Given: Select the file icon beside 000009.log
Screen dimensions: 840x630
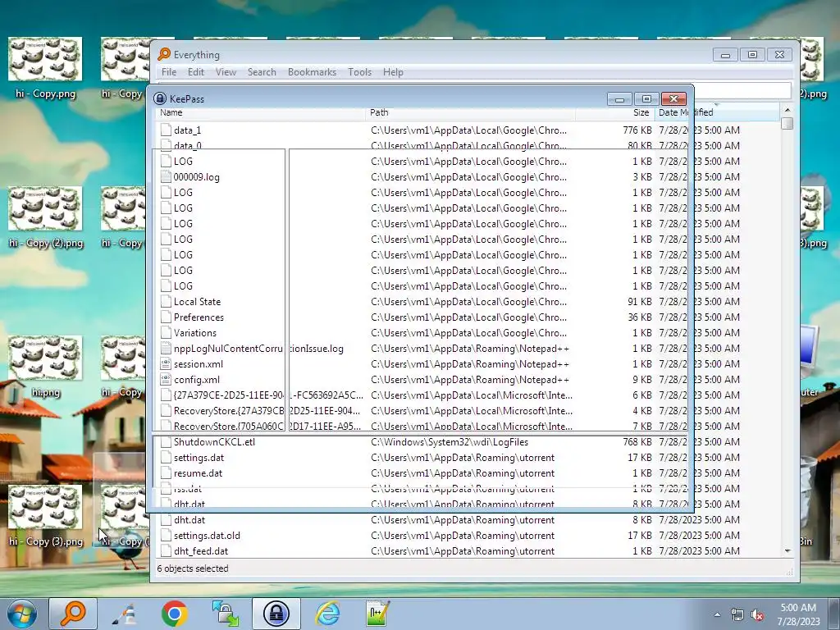Looking at the screenshot, I should pos(166,177).
